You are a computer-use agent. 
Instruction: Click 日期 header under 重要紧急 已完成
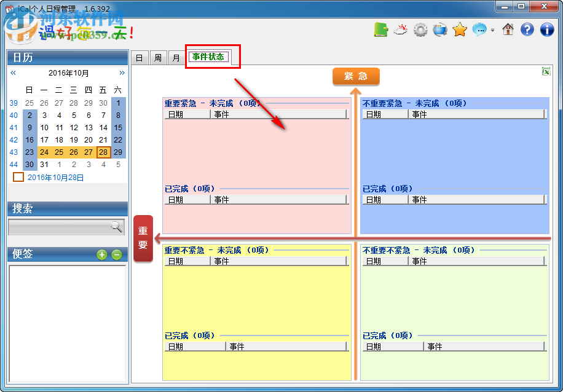[187, 200]
